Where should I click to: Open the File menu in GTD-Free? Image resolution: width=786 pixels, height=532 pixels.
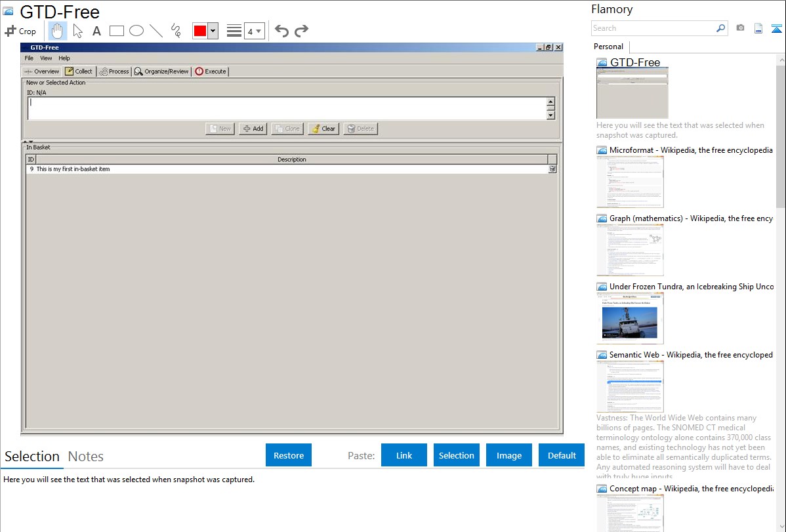[29, 58]
